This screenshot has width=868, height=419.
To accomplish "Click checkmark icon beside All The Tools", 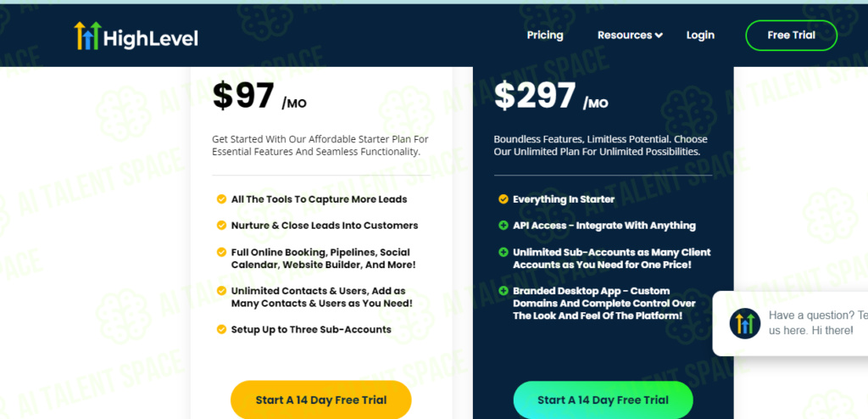I will (x=221, y=199).
